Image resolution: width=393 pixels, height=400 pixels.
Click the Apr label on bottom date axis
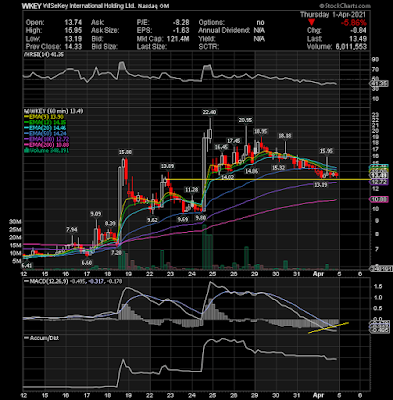(x=317, y=274)
